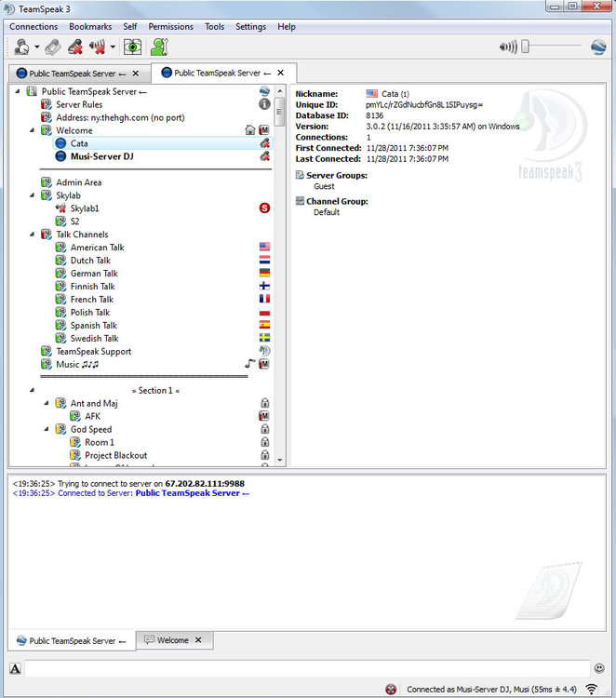Screen dimensions: 616x698
Task: Select the Room 1 channel
Action: 100,442
